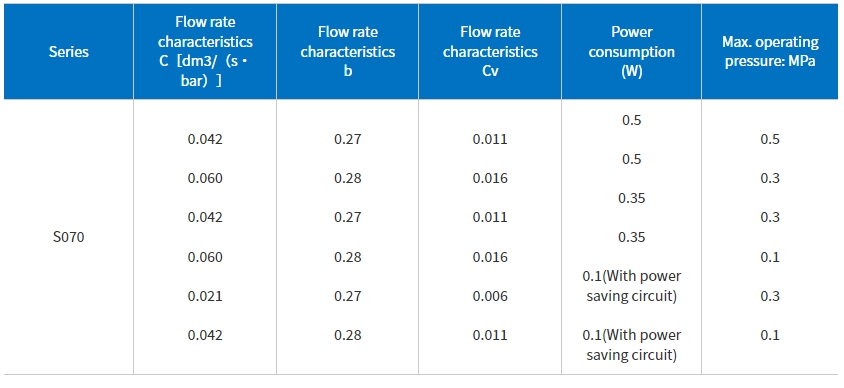Select the 0.006 Cv value
This screenshot has width=844, height=388.
[x=490, y=296]
